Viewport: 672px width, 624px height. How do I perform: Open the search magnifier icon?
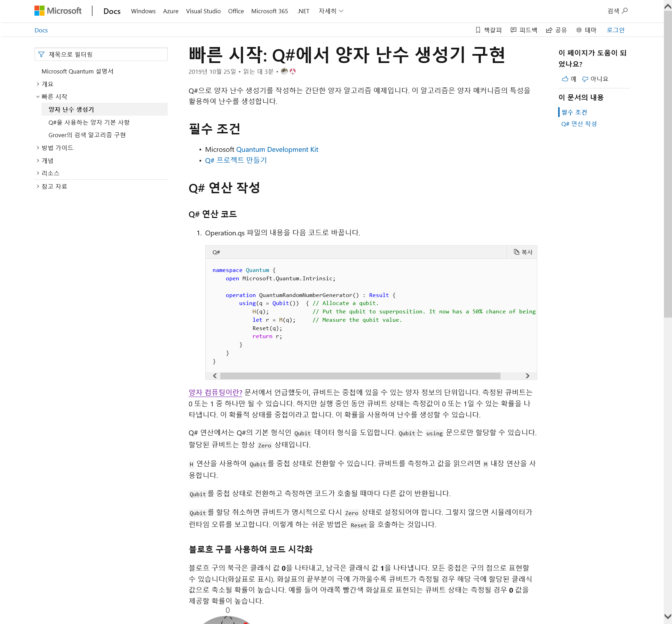tap(625, 11)
